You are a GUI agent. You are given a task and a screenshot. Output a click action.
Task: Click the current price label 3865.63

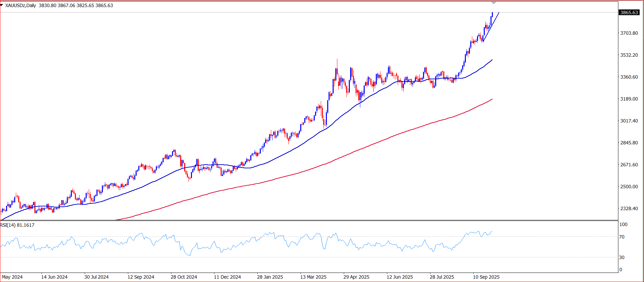tap(629, 12)
